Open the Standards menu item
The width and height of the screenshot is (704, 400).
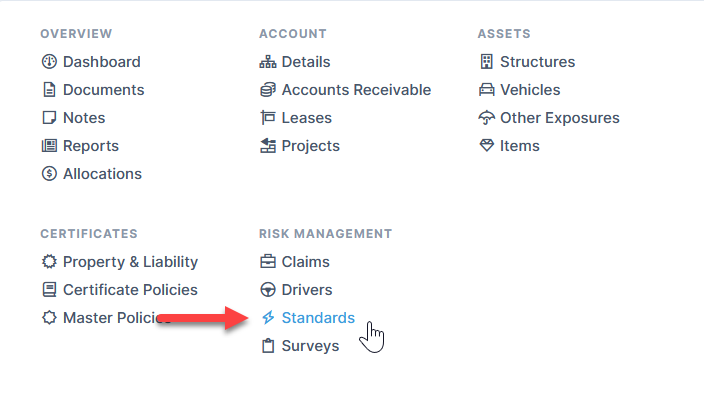[317, 318]
